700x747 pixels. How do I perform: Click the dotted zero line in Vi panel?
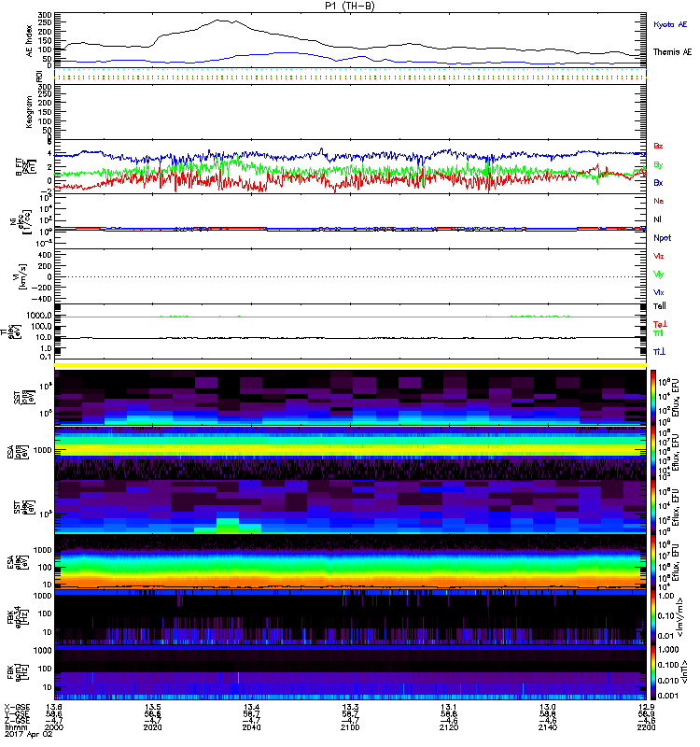(x=350, y=276)
